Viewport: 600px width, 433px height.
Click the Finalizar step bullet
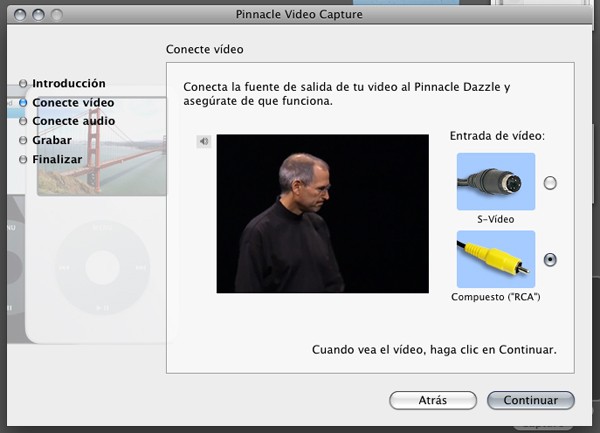point(23,159)
